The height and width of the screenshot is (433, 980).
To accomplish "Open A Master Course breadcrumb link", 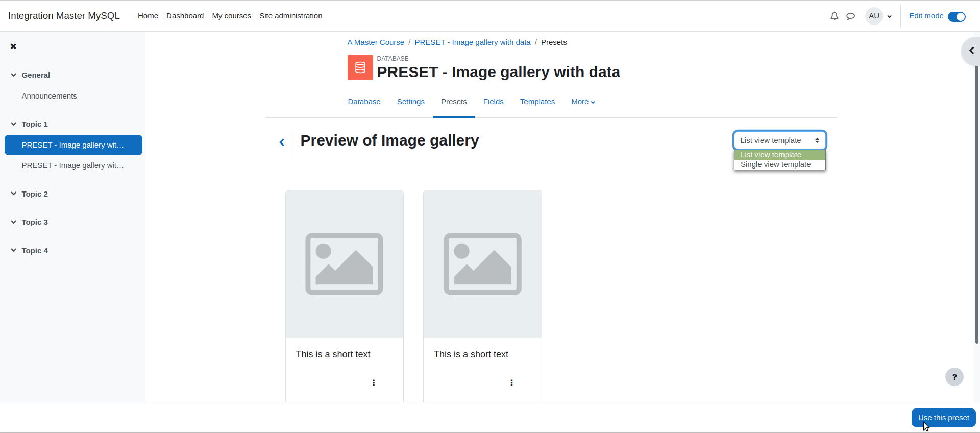I will (x=376, y=42).
